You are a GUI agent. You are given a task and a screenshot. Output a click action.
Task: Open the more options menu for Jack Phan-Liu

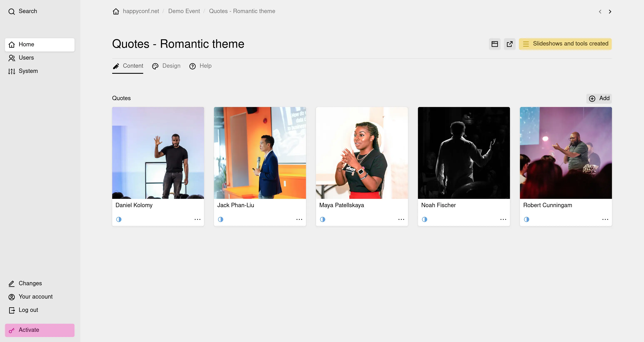[299, 219]
